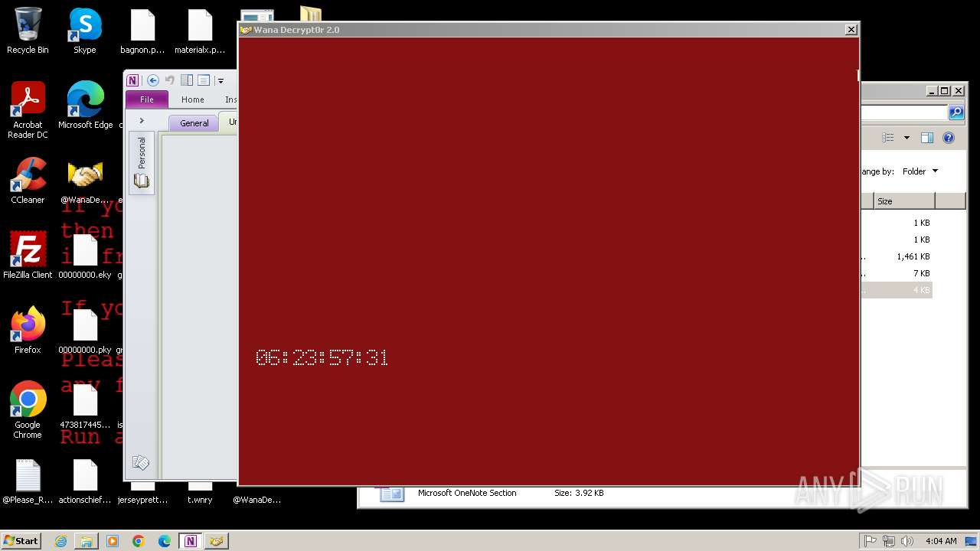Open the Start menu

click(x=21, y=540)
